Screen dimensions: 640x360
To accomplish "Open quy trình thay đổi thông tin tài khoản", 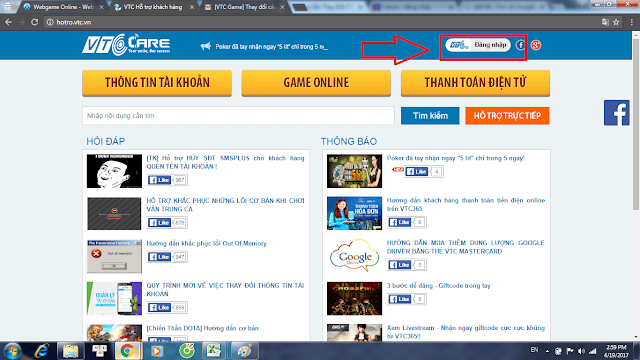I will (225, 289).
